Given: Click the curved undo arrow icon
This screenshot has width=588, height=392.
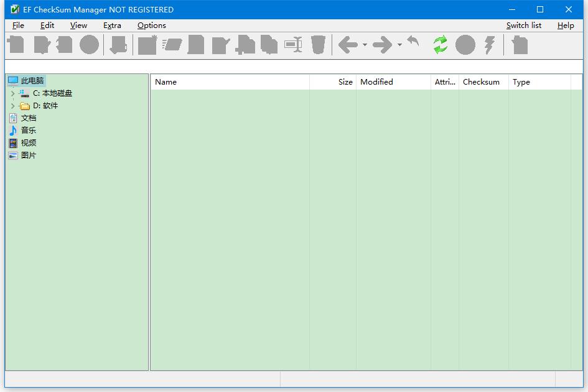Looking at the screenshot, I should coord(413,41).
